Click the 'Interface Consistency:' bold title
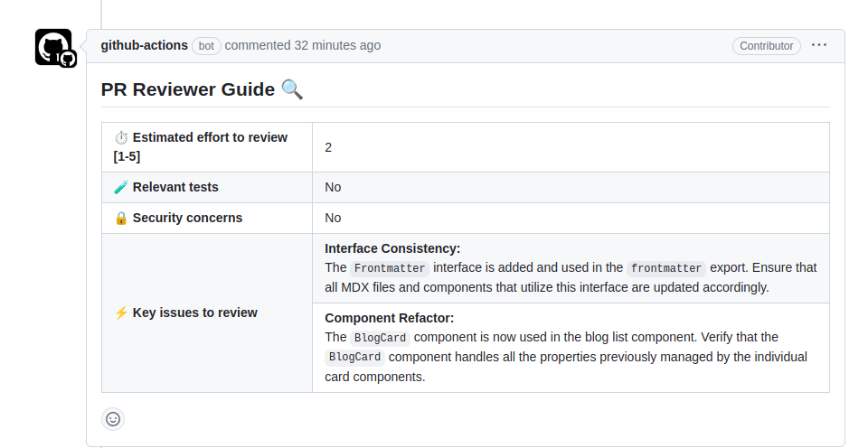This screenshot has height=448, width=868. pos(392,248)
